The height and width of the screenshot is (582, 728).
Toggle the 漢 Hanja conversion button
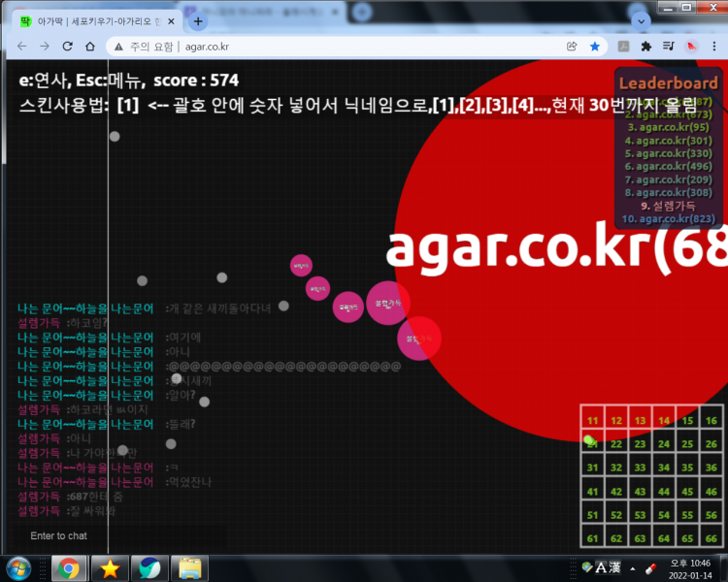click(614, 567)
